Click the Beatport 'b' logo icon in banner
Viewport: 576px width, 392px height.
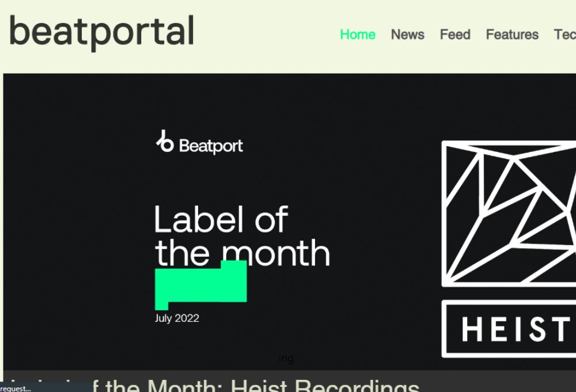pos(165,141)
